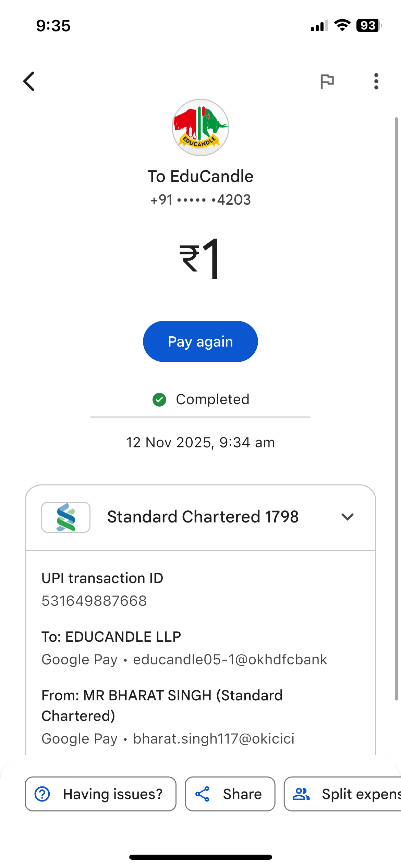401x868 pixels.
Task: Tap the educandle05-1@okhdfcbank UPI address
Action: pyautogui.click(x=230, y=660)
